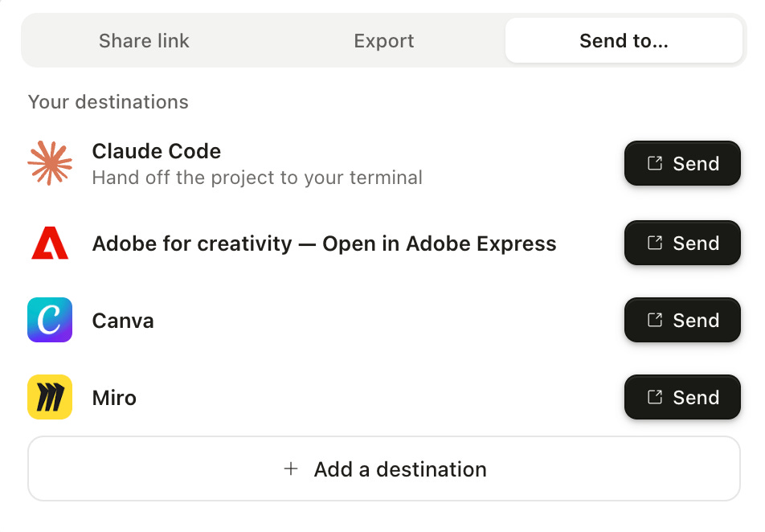
Task: Click the Canva destination name
Action: tap(123, 321)
